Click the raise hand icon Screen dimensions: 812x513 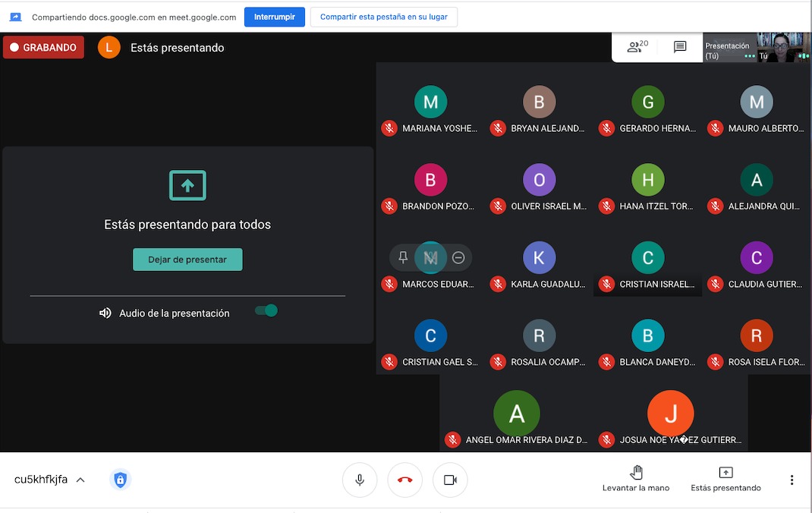636,472
